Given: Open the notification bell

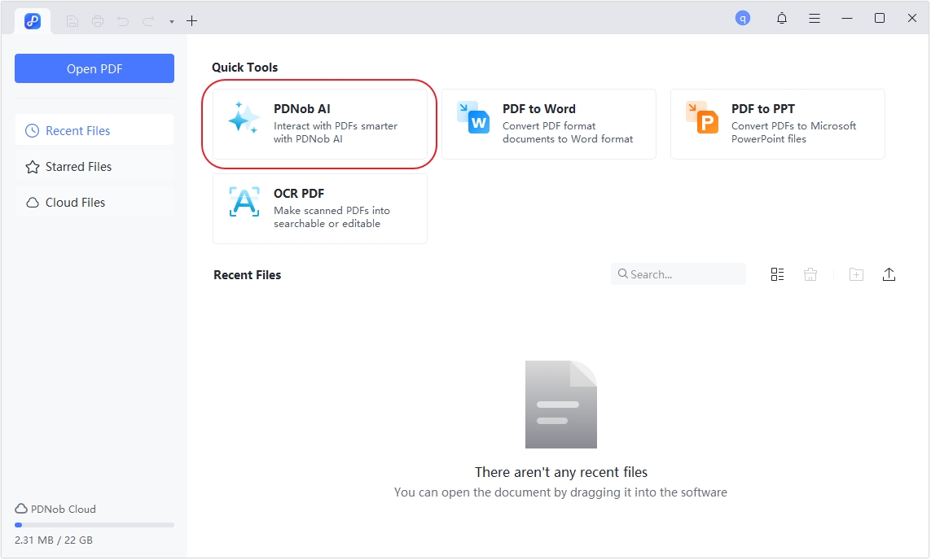Looking at the screenshot, I should click(781, 17).
